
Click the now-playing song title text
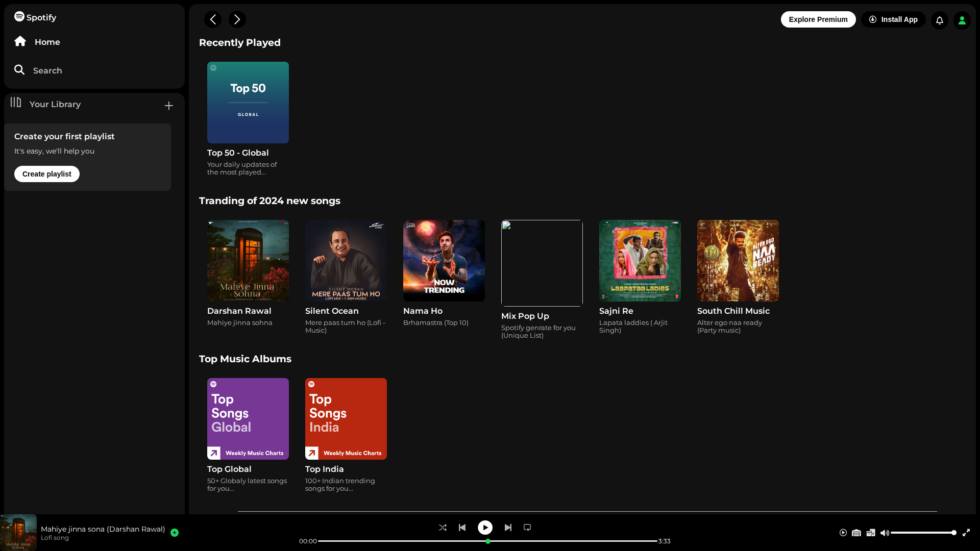click(103, 529)
